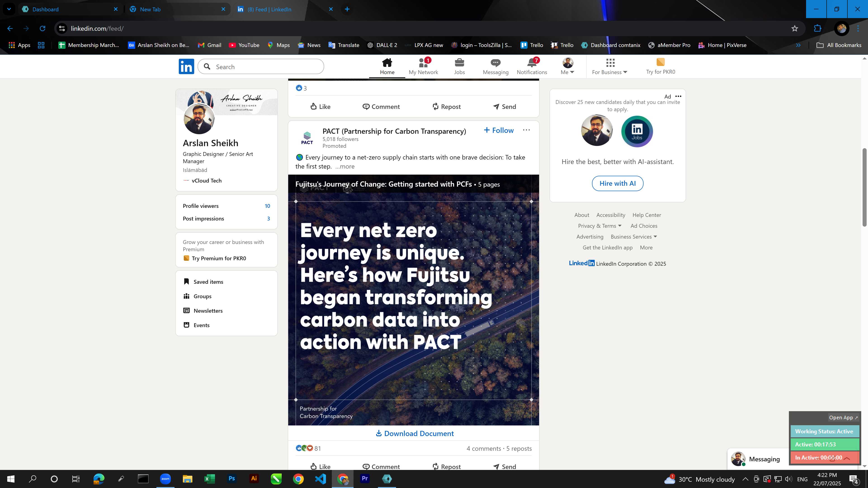Image resolution: width=868 pixels, height=488 pixels.
Task: Expand post text with ...more
Action: click(345, 166)
